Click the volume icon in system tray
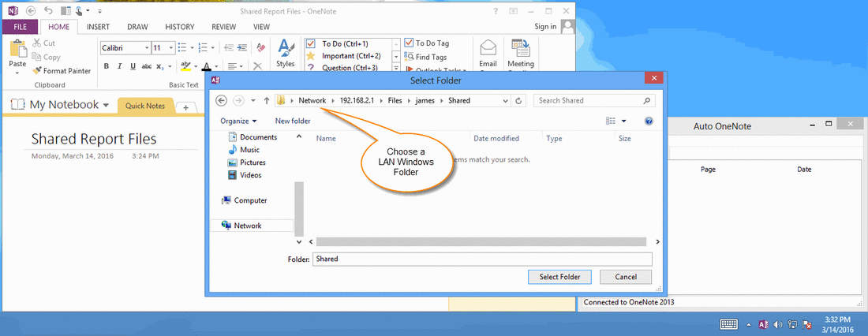Image resolution: width=868 pixels, height=336 pixels. click(x=778, y=324)
